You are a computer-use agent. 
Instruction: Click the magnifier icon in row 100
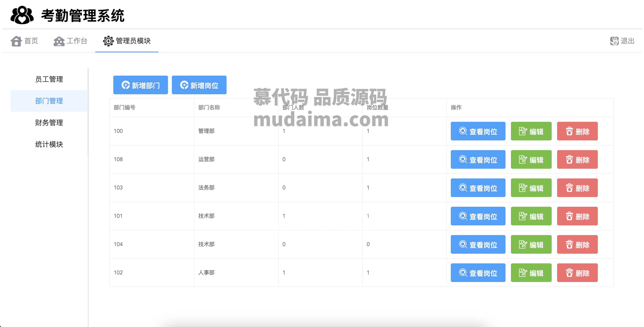click(463, 131)
